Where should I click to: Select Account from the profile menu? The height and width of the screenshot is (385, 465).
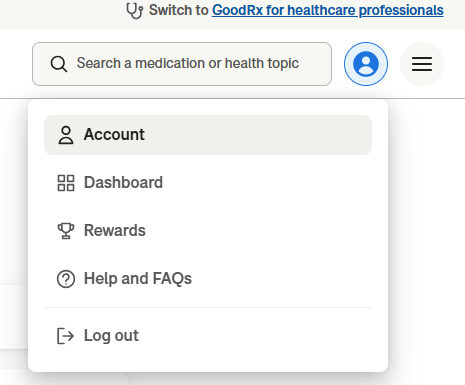tap(208, 135)
